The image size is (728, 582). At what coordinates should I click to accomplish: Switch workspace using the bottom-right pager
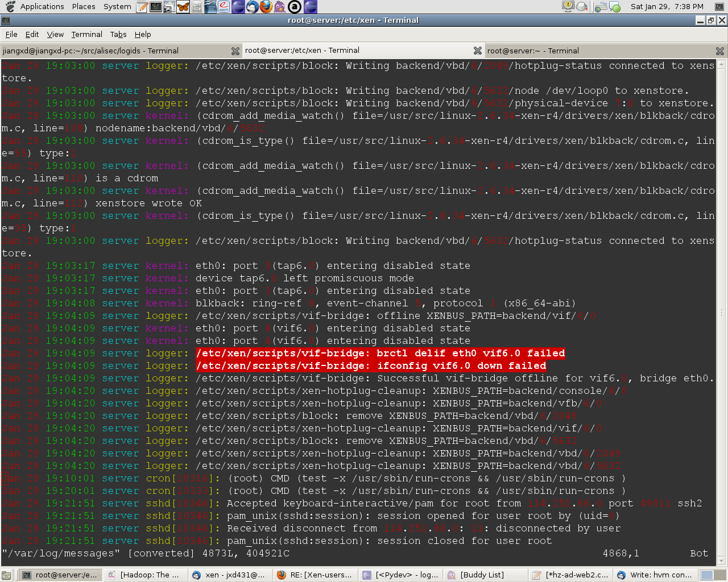point(707,575)
